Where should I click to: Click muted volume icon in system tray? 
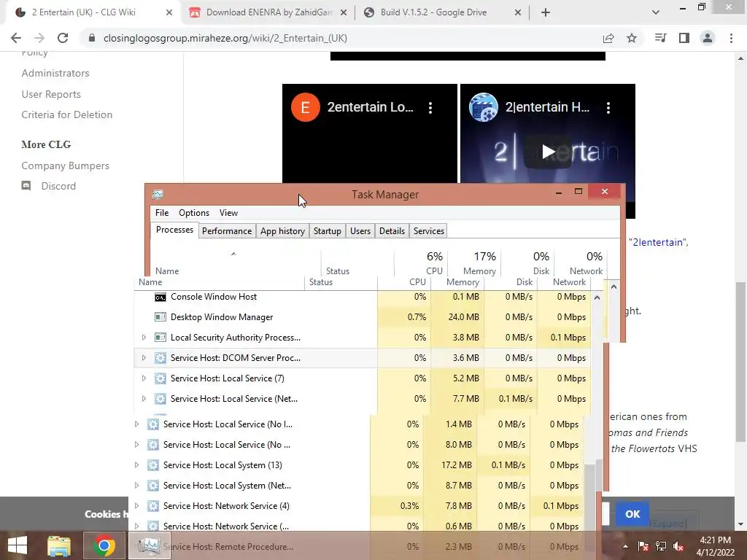point(678,546)
